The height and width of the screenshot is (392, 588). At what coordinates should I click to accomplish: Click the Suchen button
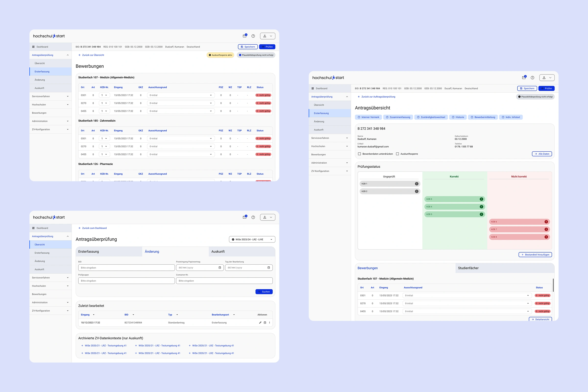pos(264,292)
